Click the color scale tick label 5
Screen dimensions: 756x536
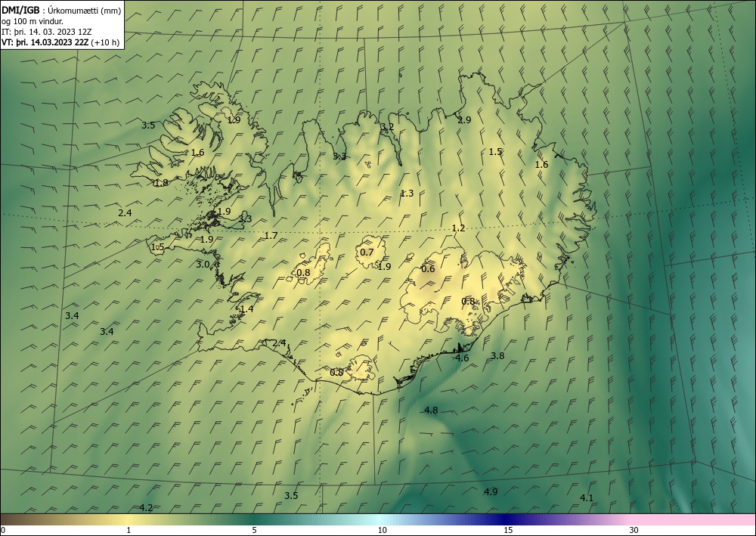coord(254,530)
